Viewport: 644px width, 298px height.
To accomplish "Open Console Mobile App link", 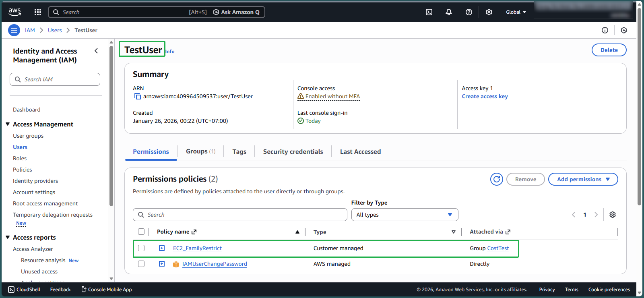I will (x=107, y=290).
